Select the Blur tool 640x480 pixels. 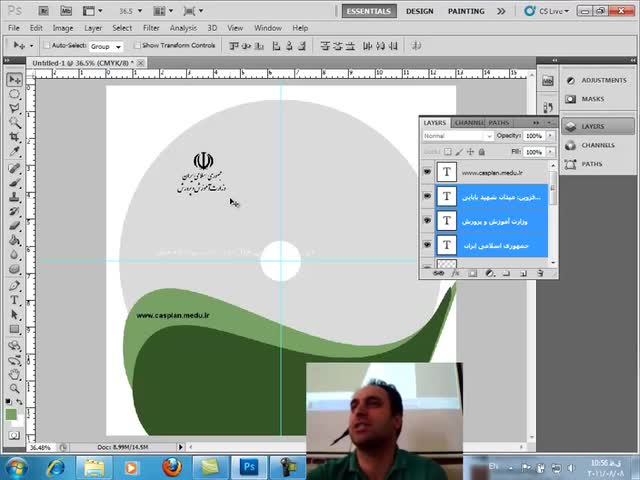pyautogui.click(x=14, y=254)
